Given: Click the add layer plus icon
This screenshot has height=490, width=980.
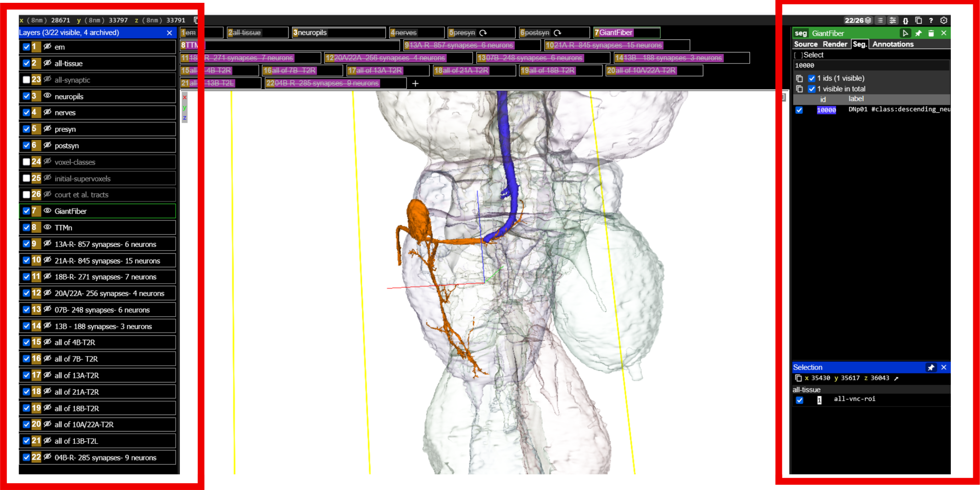Looking at the screenshot, I should point(415,83).
